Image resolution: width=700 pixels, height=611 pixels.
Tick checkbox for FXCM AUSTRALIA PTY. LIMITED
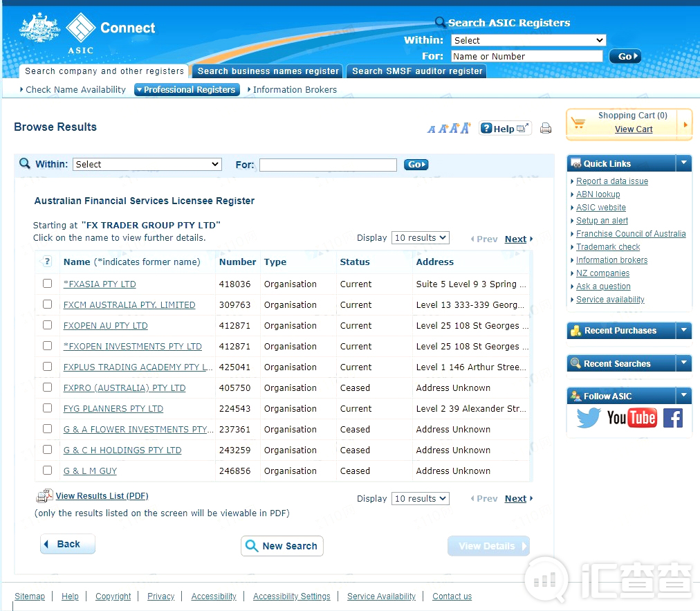[47, 304]
